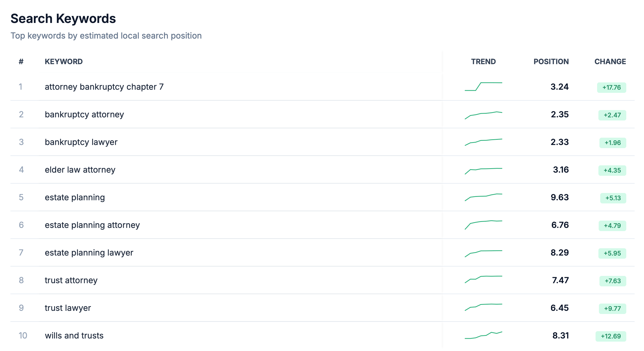
Task: Open trend sparkline for 'bankruptcy lawyer'
Action: pyautogui.click(x=484, y=142)
